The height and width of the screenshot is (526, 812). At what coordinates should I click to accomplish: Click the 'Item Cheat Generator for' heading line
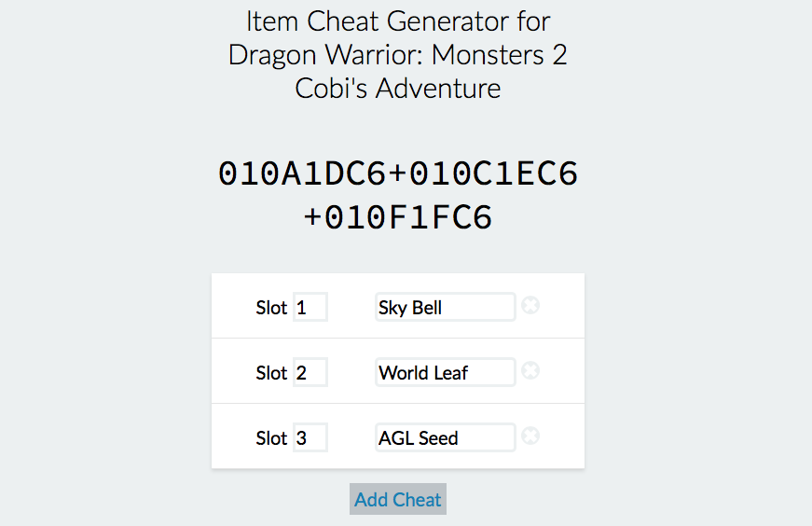point(398,21)
